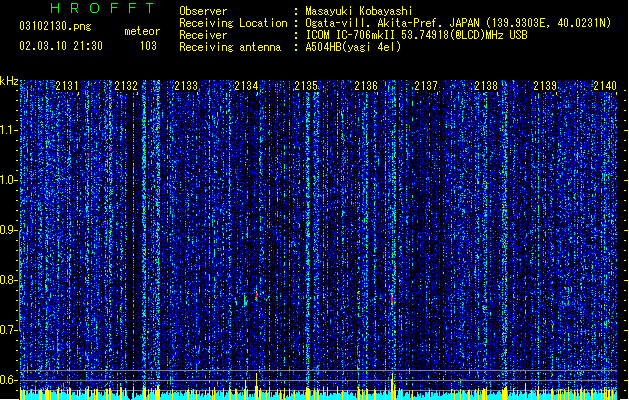Screen dimensions: 629x400
Task: Click the Ogata-vill. Akita-Pref. JAPAN location text
Action: (x=458, y=23)
